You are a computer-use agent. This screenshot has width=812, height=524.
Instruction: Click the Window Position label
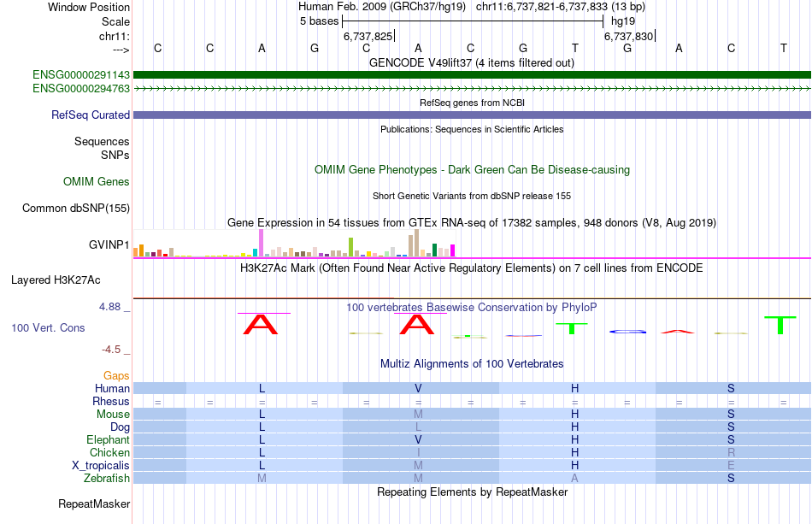[x=89, y=7]
